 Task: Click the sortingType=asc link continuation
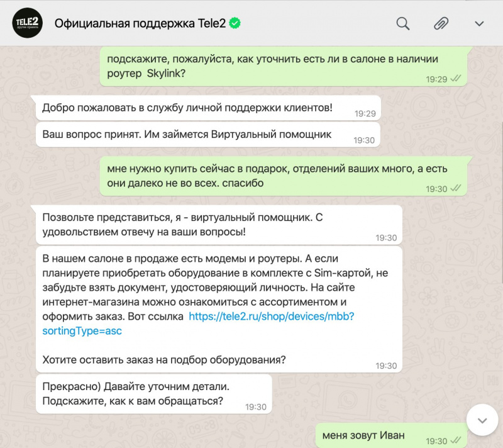[x=82, y=331]
